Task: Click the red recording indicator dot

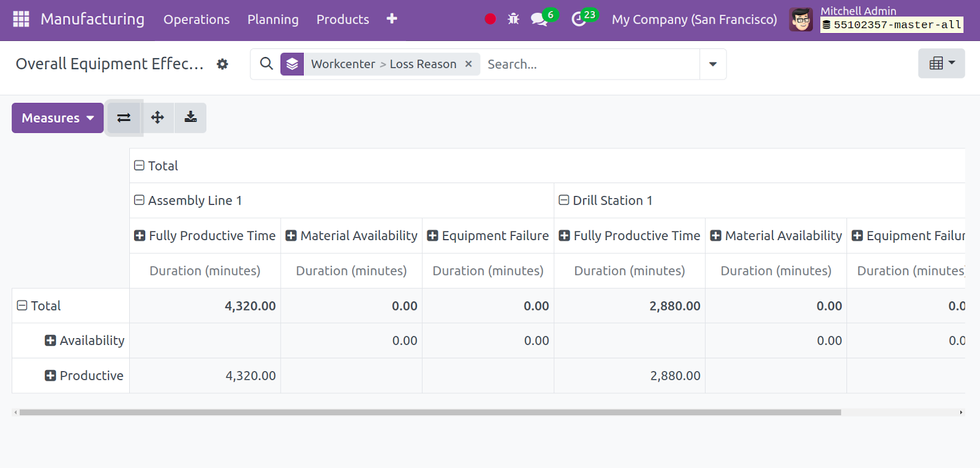Action: (490, 19)
